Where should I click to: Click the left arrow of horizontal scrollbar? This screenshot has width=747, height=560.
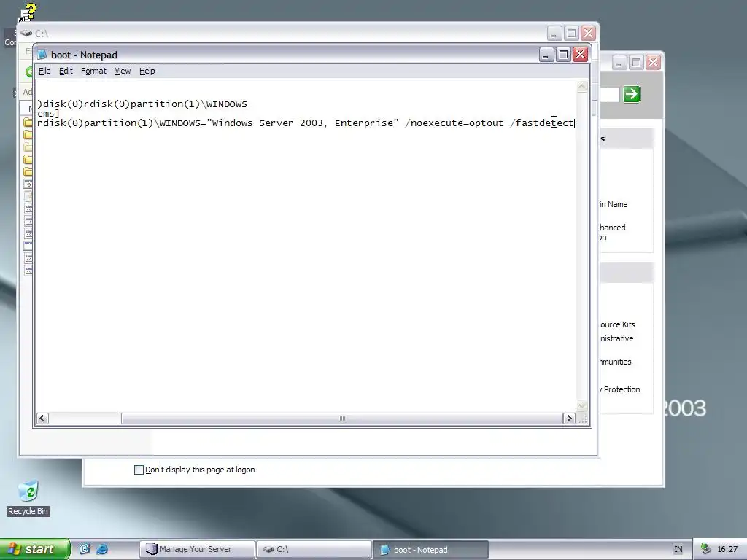click(42, 418)
